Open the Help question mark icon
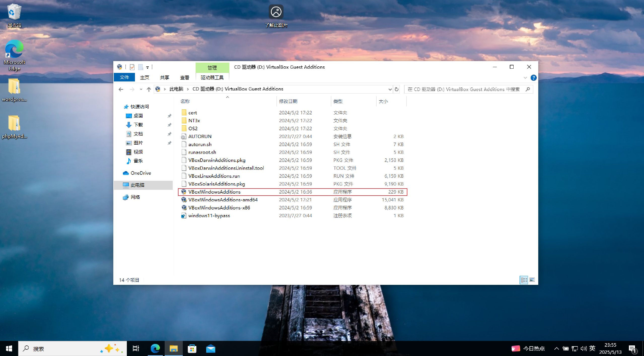Viewport: 644px width, 356px height. 533,78
